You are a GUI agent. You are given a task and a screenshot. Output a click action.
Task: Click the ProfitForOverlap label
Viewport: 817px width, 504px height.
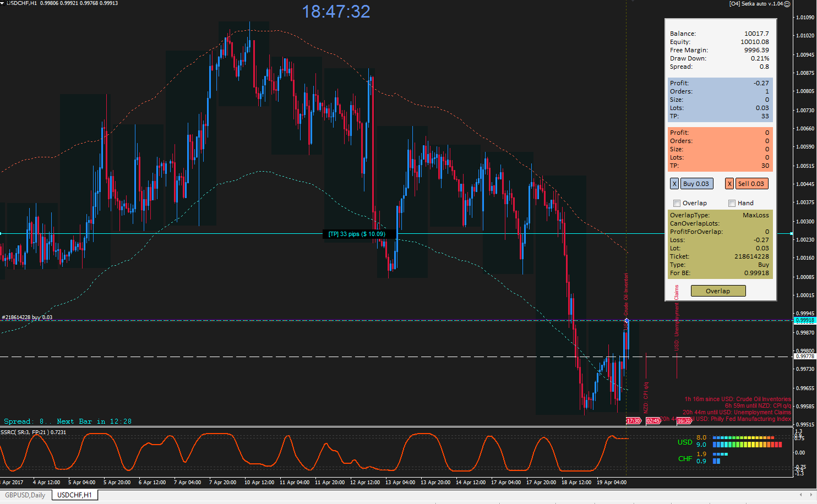(696, 232)
